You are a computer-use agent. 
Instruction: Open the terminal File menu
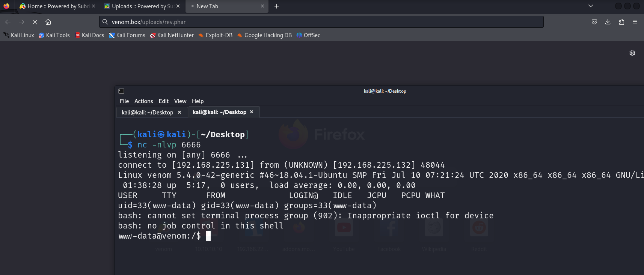pyautogui.click(x=124, y=101)
